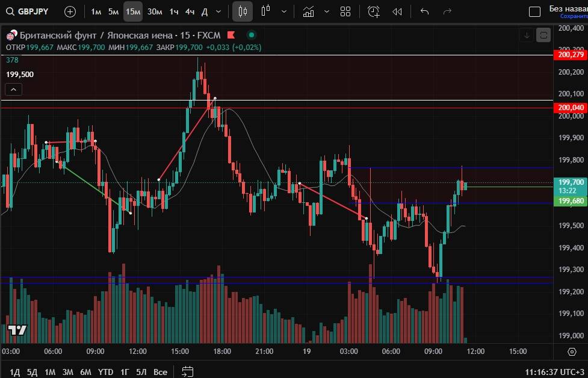Click the undo arrow
Image resolution: width=588 pixels, height=378 pixels.
point(425,11)
